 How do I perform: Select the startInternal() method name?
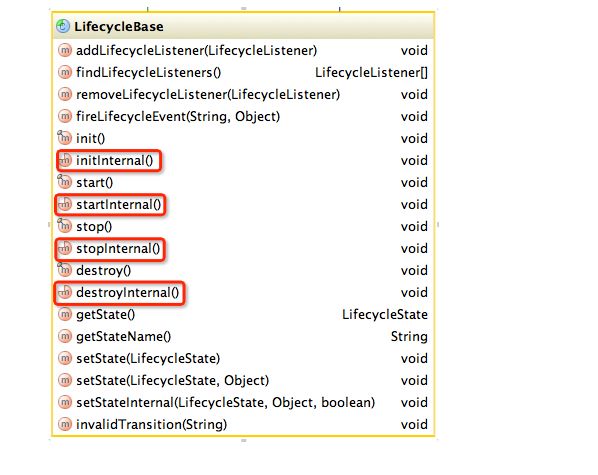click(x=119, y=204)
